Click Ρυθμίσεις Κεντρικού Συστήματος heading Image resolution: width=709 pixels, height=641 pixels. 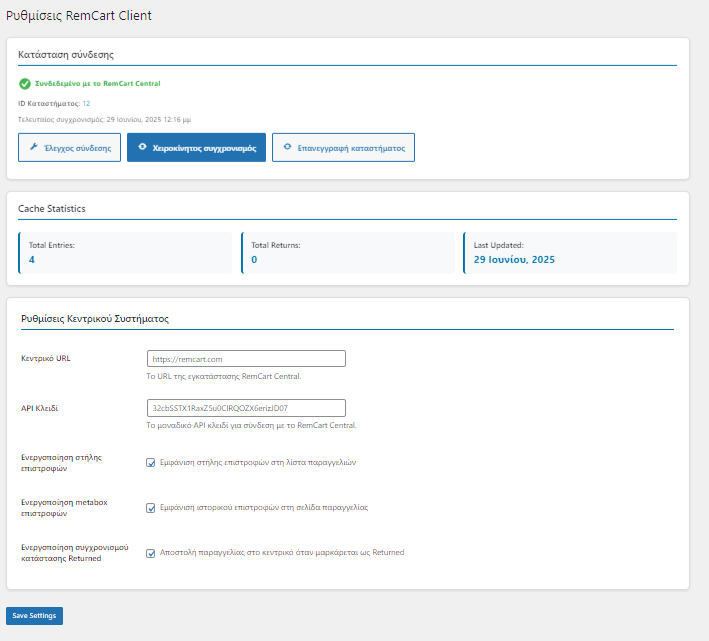pos(95,319)
